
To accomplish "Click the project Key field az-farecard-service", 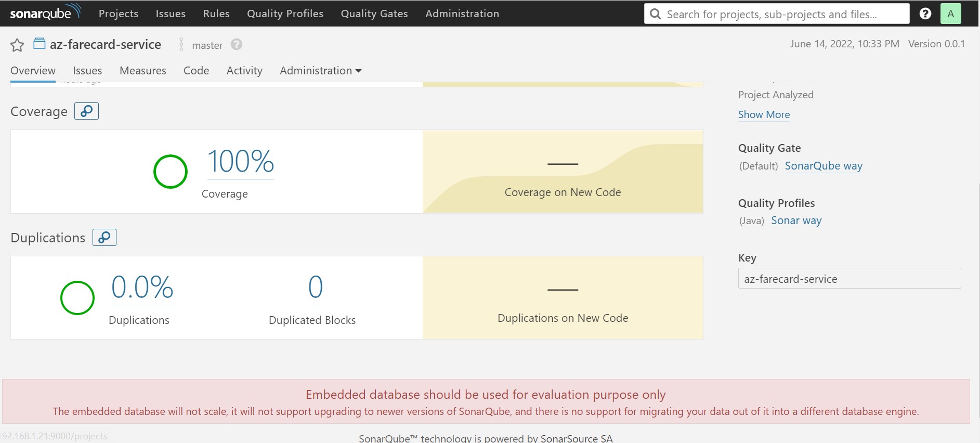I will [x=850, y=278].
